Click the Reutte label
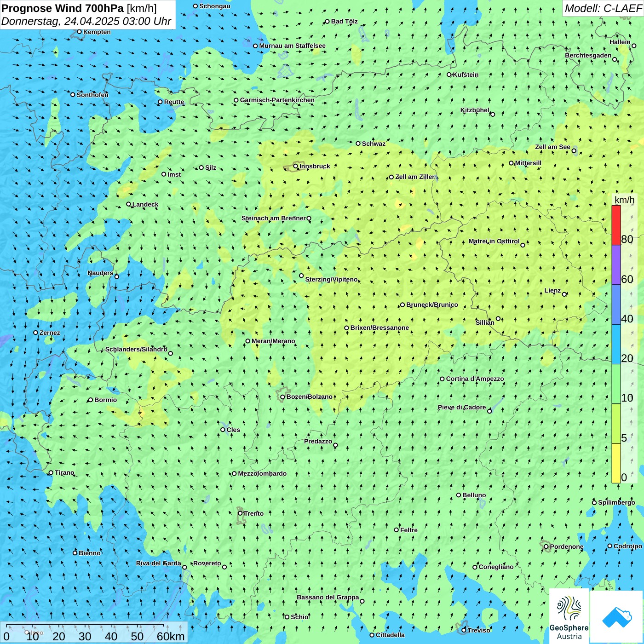 (174, 102)
